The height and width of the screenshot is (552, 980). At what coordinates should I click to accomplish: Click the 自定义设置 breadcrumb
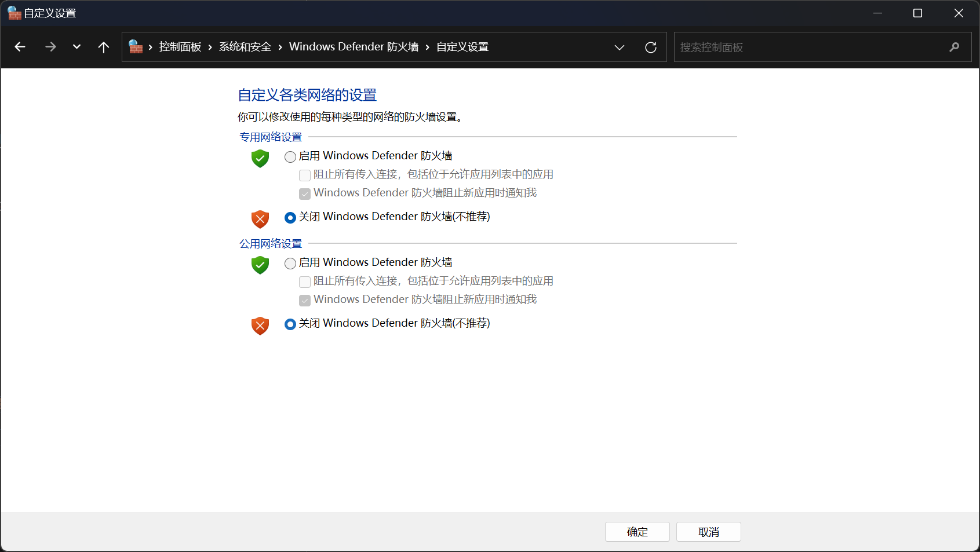pos(462,47)
